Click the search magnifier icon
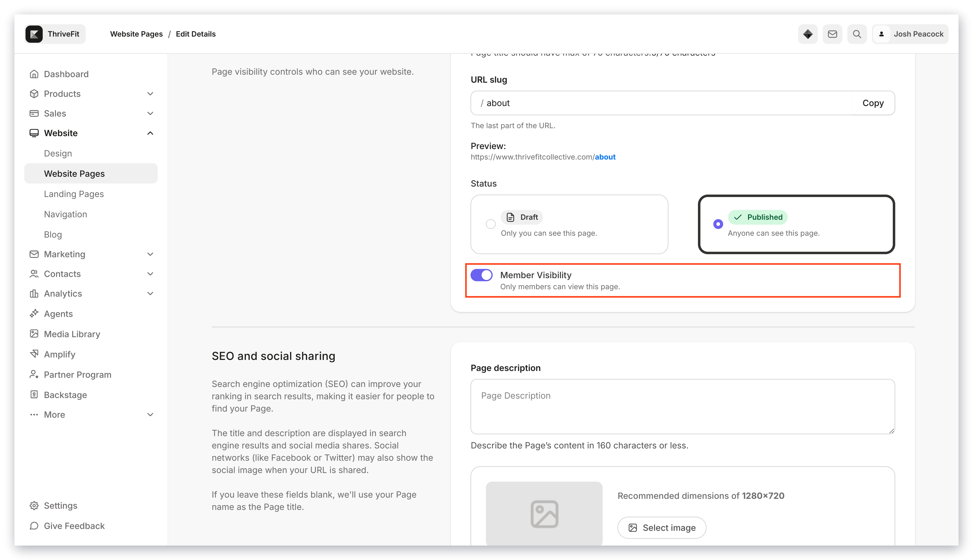 [x=857, y=34]
